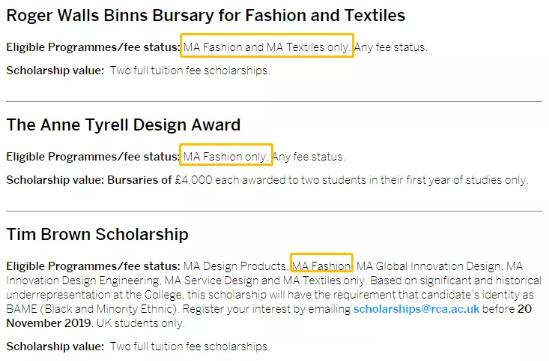549x361 pixels.
Task: Click the '20 November 2019' deadline text
Action: tap(269, 316)
